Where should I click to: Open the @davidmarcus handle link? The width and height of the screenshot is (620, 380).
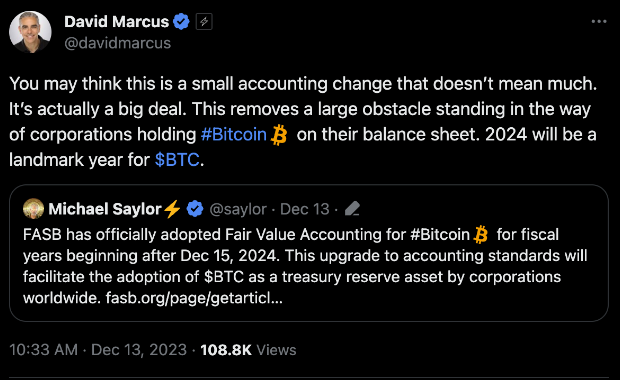(117, 43)
